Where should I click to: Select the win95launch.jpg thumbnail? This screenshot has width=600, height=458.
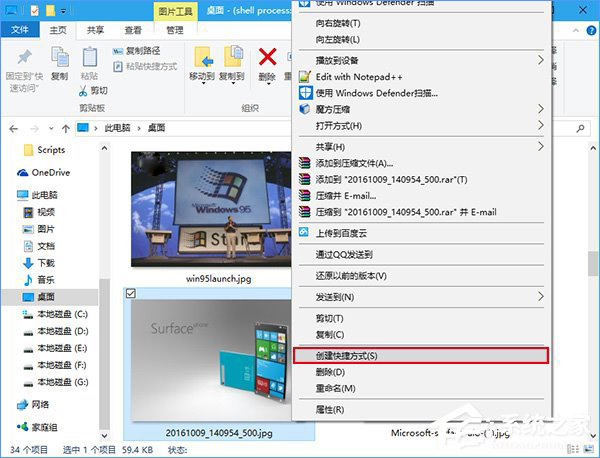click(211, 209)
